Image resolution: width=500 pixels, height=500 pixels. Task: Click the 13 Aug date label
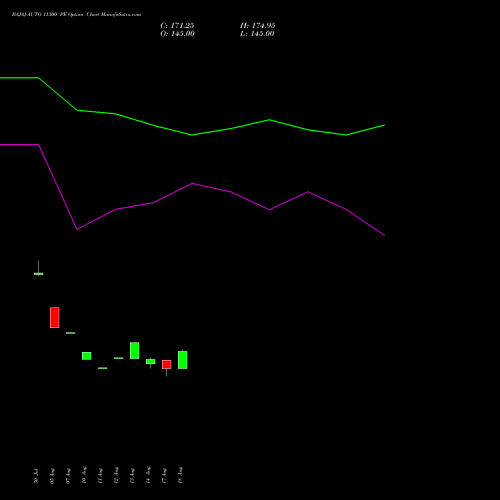coord(132,476)
